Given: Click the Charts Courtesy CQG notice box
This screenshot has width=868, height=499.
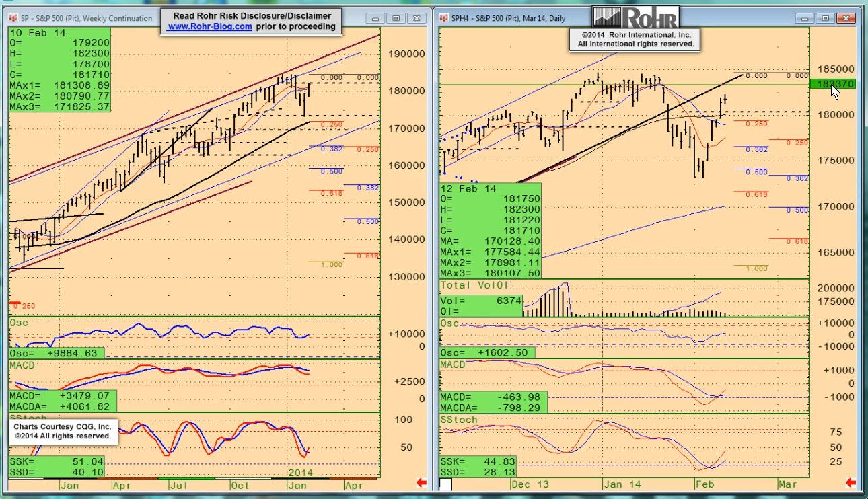Looking at the screenshot, I should 63,431.
